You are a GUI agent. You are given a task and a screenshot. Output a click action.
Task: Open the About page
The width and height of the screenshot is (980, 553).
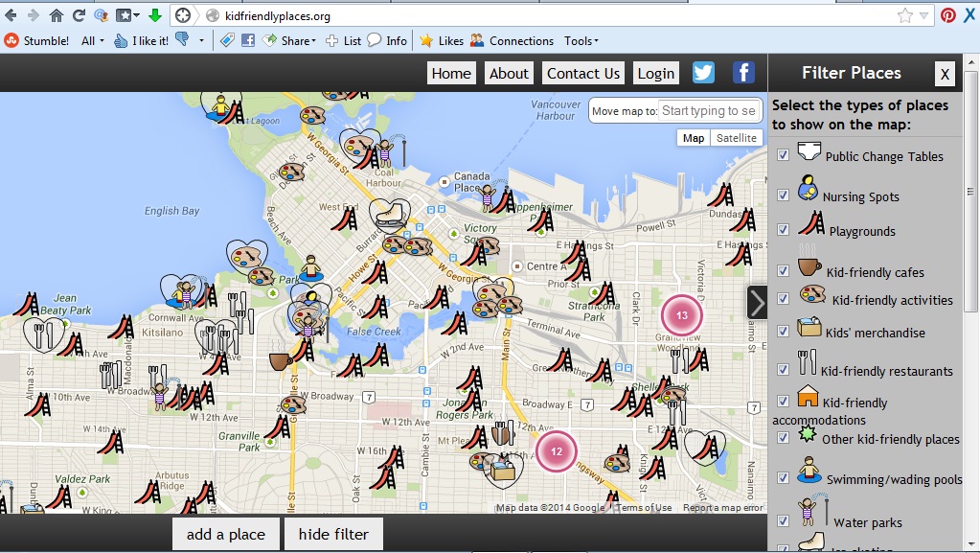tap(509, 73)
